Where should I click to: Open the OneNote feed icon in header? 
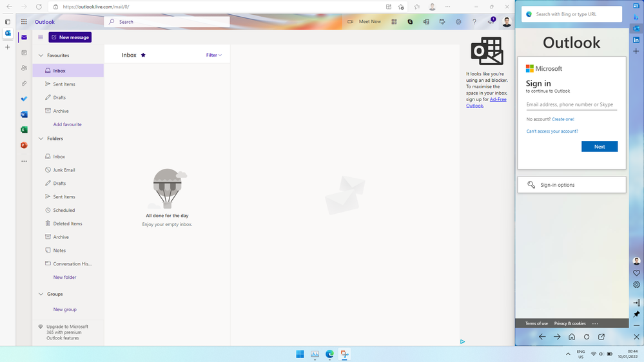tap(426, 22)
